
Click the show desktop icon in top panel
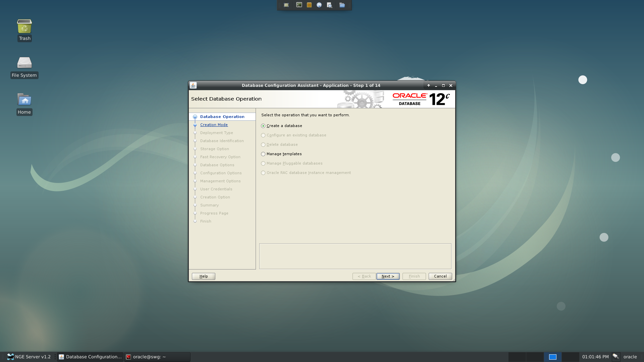pos(286,5)
